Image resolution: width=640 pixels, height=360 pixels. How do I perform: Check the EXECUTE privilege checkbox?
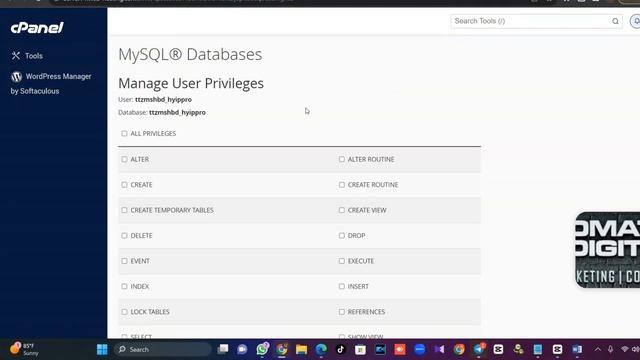click(342, 261)
